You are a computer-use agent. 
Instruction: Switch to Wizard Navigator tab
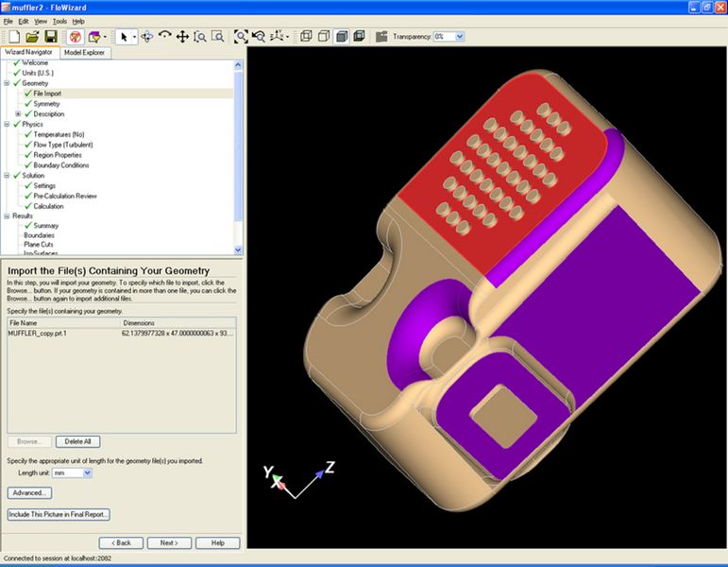(28, 52)
